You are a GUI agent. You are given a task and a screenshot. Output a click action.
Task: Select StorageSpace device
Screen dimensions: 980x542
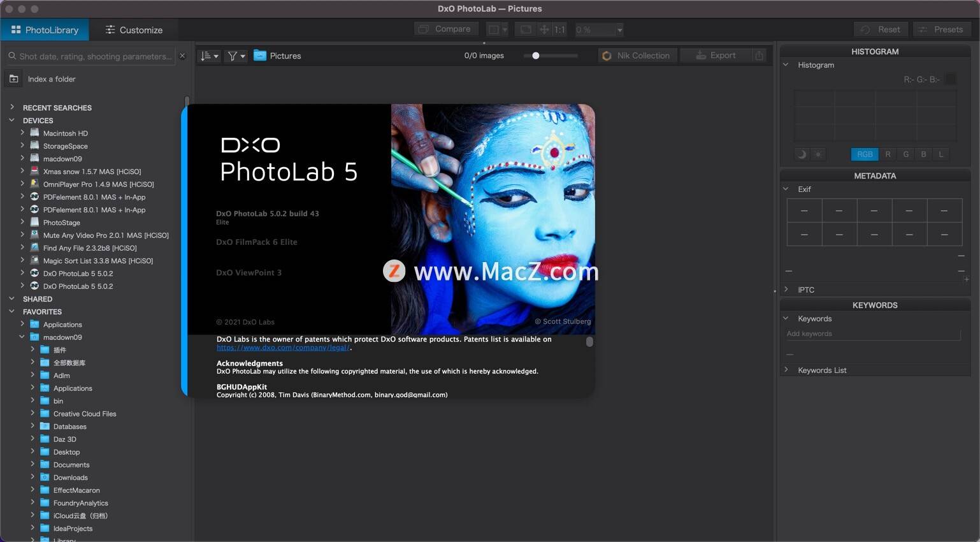click(65, 146)
